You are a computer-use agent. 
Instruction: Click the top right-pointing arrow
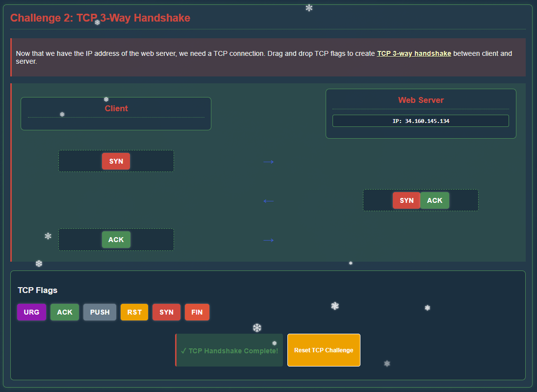268,162
